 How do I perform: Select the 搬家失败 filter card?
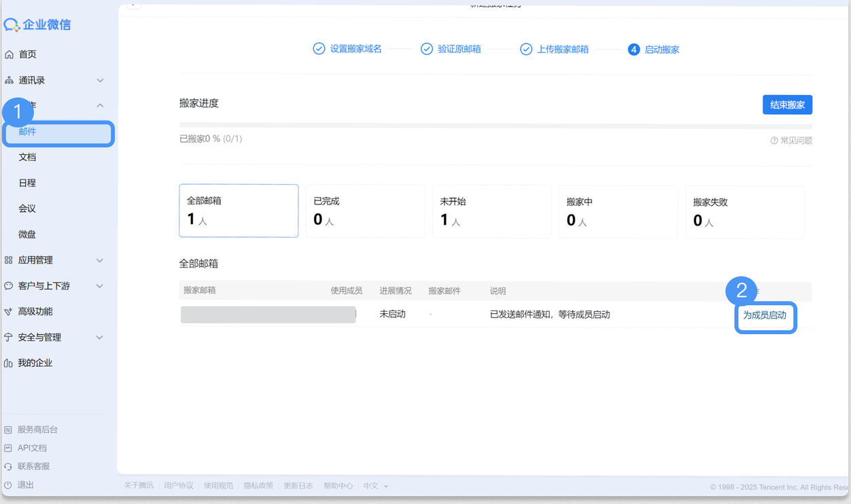(x=744, y=212)
